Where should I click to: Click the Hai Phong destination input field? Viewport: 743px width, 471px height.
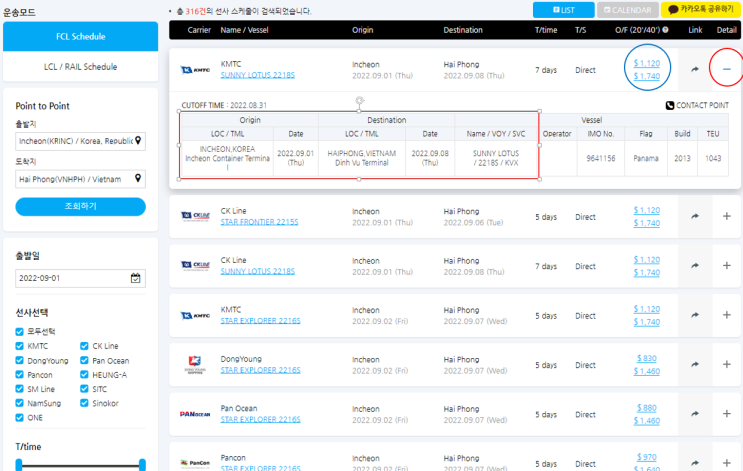[x=81, y=179]
